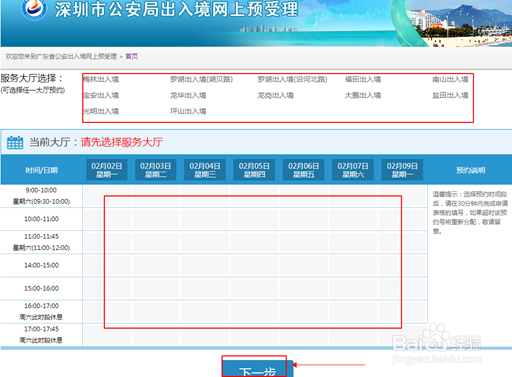
Task: Click the 服务大厅选择 heading label
Action: point(32,78)
